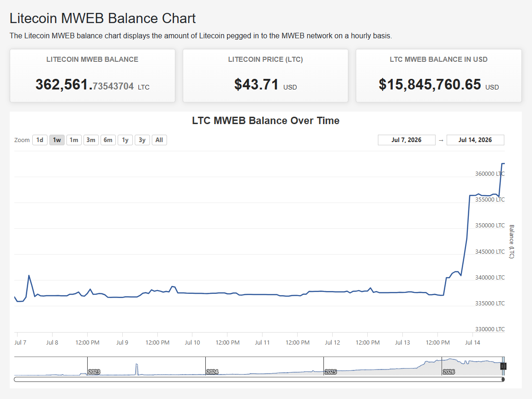Click the Jul 8 x-axis label
532x399 pixels.
(x=52, y=342)
